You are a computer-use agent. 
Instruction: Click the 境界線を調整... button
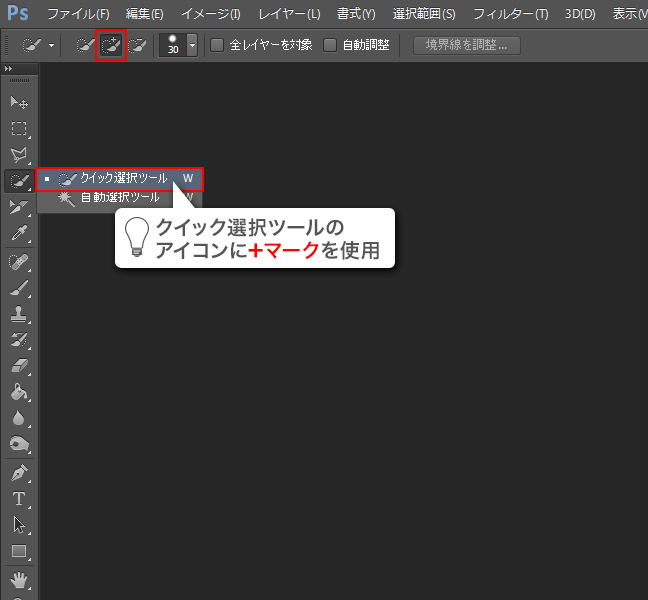(x=467, y=45)
